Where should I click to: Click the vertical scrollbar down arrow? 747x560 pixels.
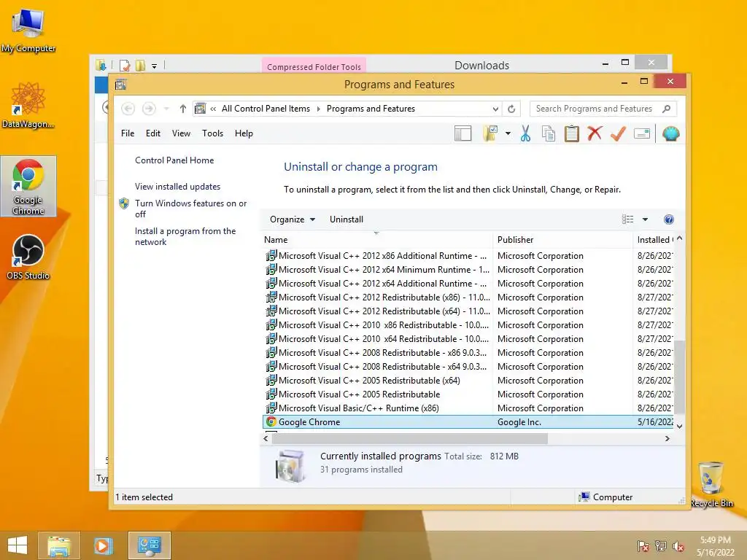pos(679,426)
